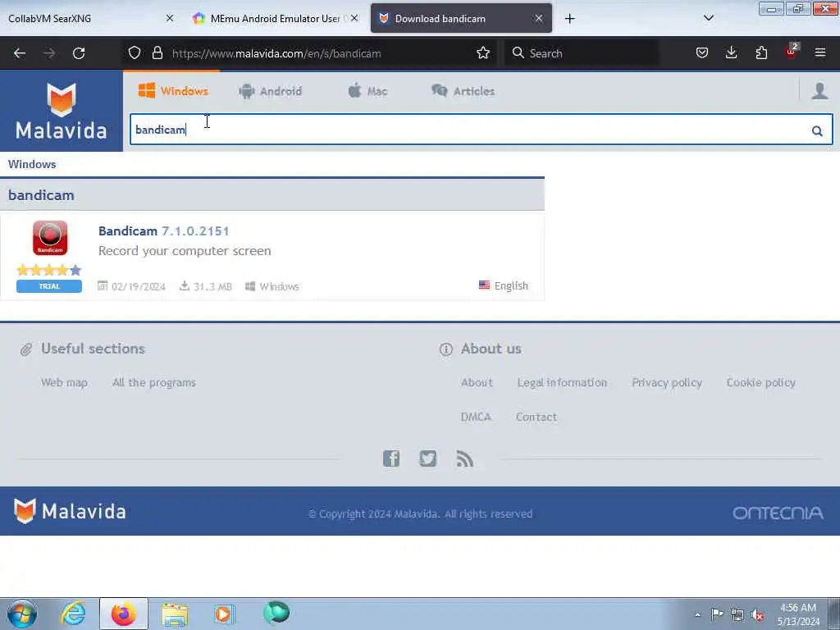
Task: Reload the current page
Action: point(79,53)
